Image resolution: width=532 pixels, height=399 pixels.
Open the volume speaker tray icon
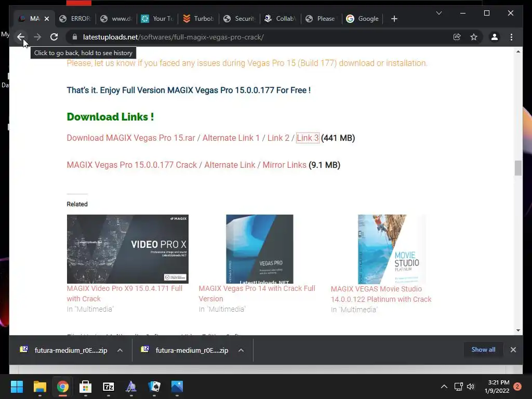(471, 387)
